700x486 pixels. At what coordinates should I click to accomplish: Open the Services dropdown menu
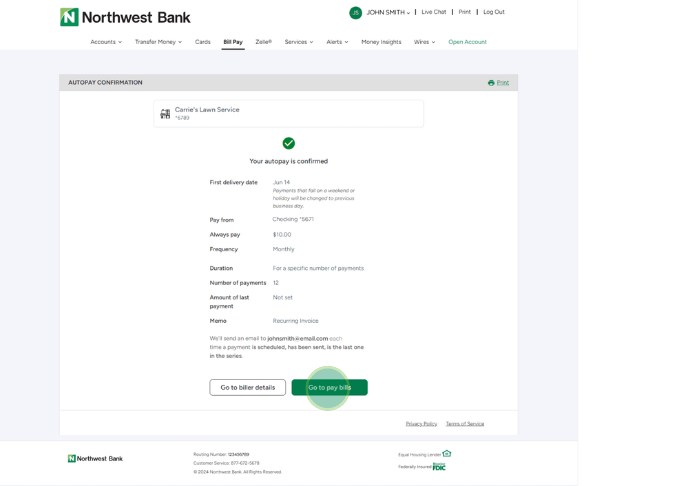coord(298,42)
